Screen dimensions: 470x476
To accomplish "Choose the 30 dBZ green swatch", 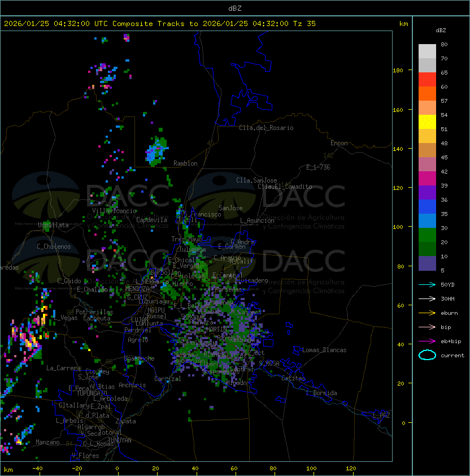I will pyautogui.click(x=427, y=235).
